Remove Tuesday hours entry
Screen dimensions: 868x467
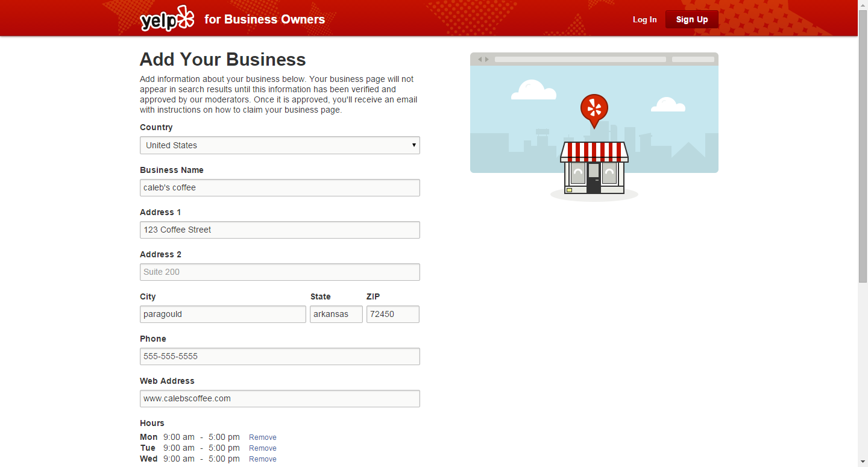[262, 448]
